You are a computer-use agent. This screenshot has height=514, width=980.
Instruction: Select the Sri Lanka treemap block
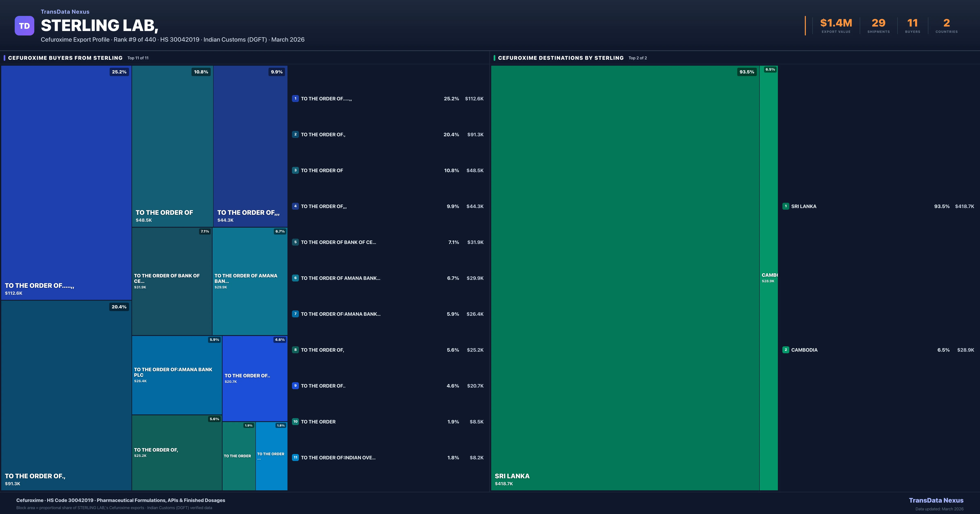(625, 278)
